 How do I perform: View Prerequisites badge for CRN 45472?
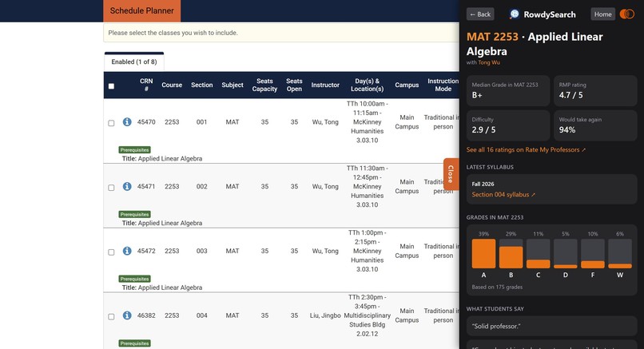point(135,279)
